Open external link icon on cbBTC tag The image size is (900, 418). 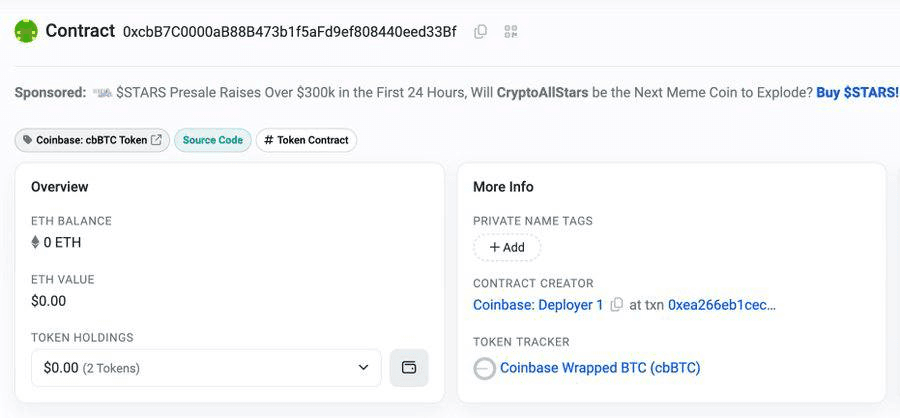(156, 140)
